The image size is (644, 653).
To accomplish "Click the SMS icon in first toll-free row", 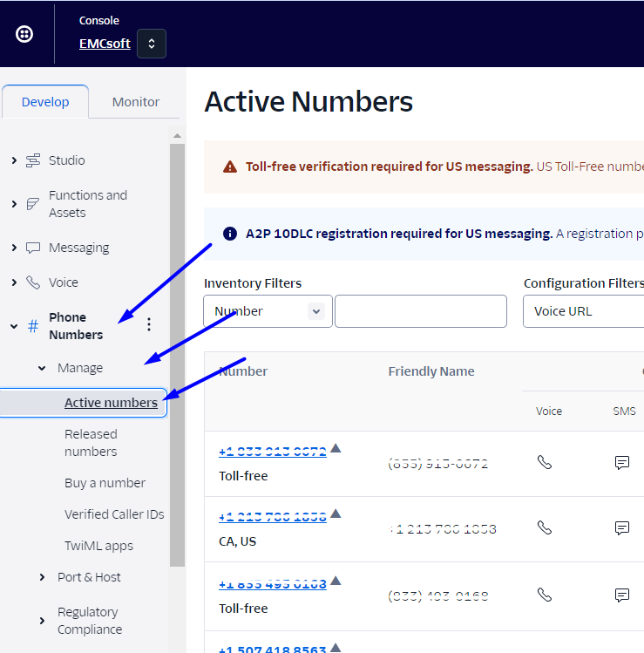I will coord(622,463).
